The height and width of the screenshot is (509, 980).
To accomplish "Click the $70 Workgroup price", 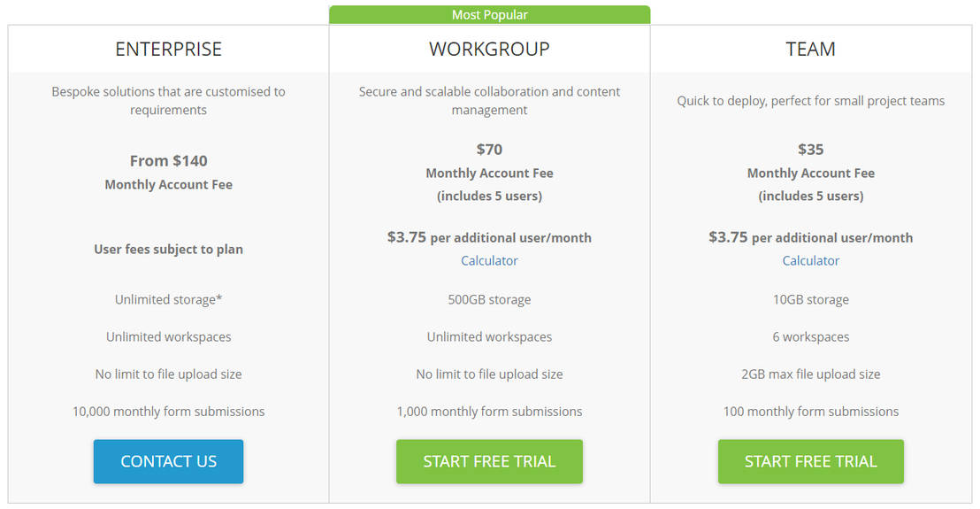I will [489, 149].
